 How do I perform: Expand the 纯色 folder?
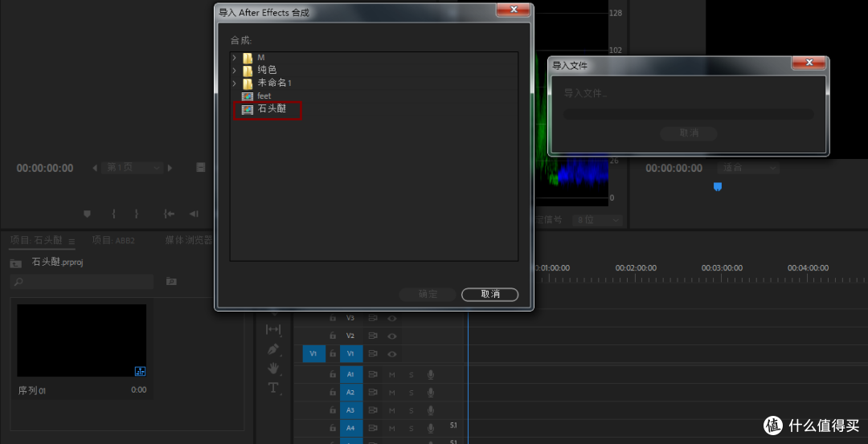234,70
